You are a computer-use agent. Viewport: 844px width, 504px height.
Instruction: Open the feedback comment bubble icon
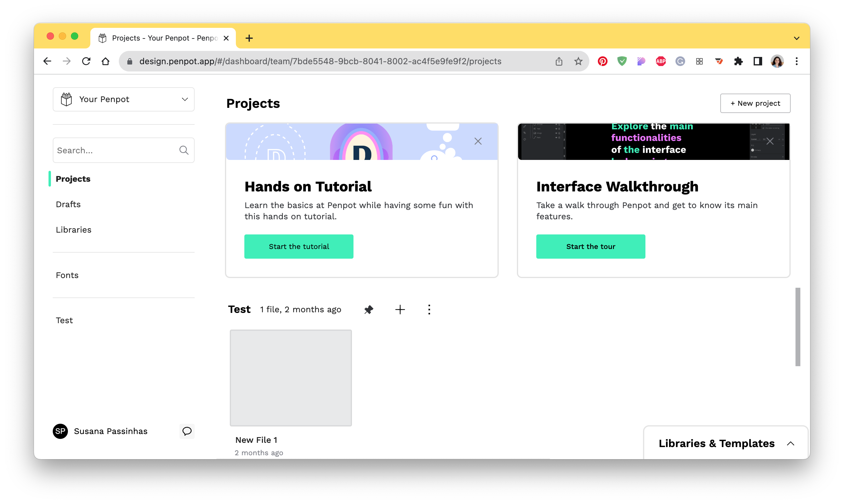pos(187,431)
